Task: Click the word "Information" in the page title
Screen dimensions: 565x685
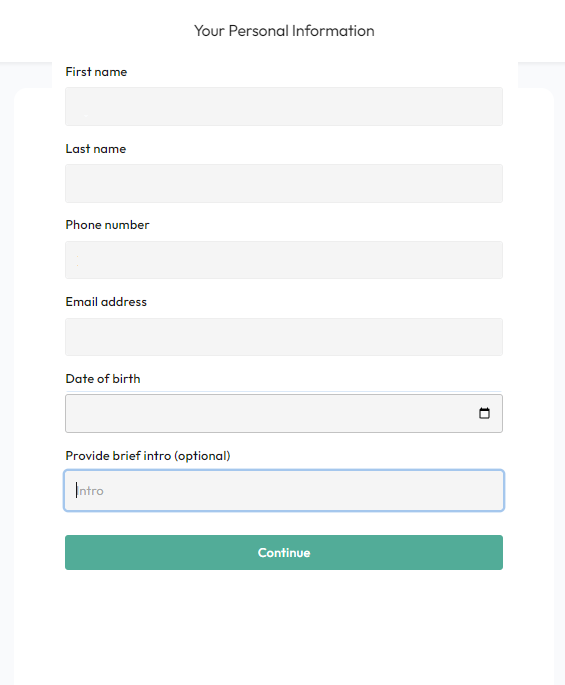Action: [333, 31]
